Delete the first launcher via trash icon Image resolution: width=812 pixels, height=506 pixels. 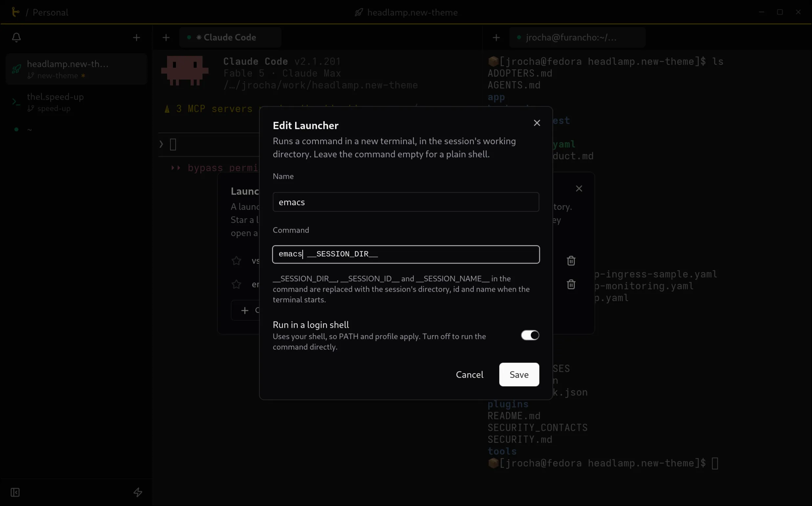point(571,261)
